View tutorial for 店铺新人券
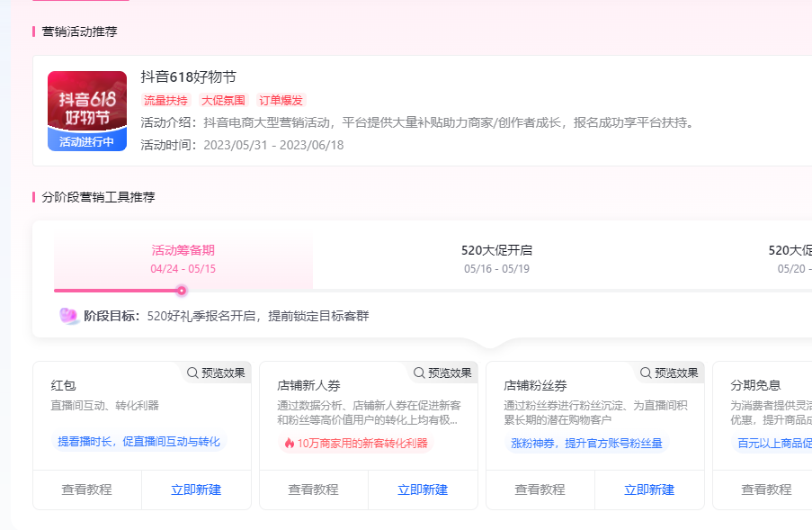Screen dimensions: 812x530 click(x=314, y=490)
